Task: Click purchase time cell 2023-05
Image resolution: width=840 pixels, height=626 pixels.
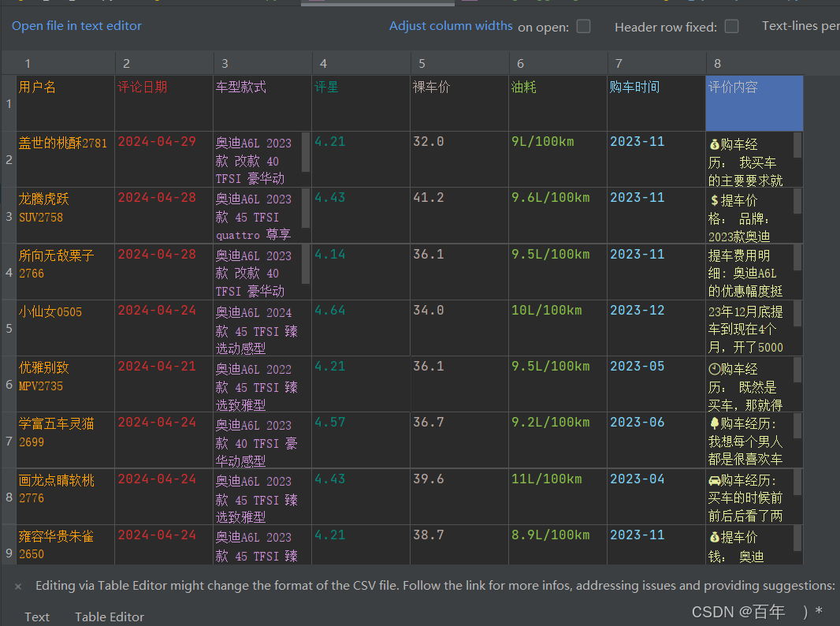Action: point(656,384)
